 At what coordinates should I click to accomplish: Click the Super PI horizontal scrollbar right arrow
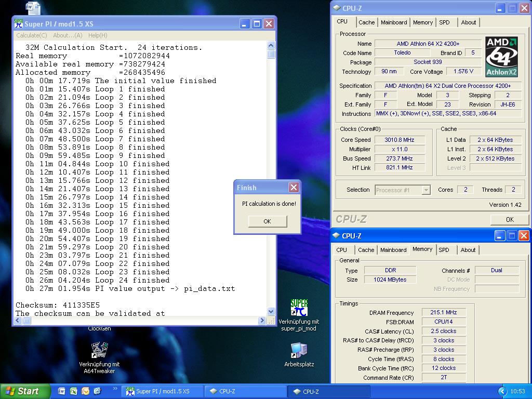point(262,320)
